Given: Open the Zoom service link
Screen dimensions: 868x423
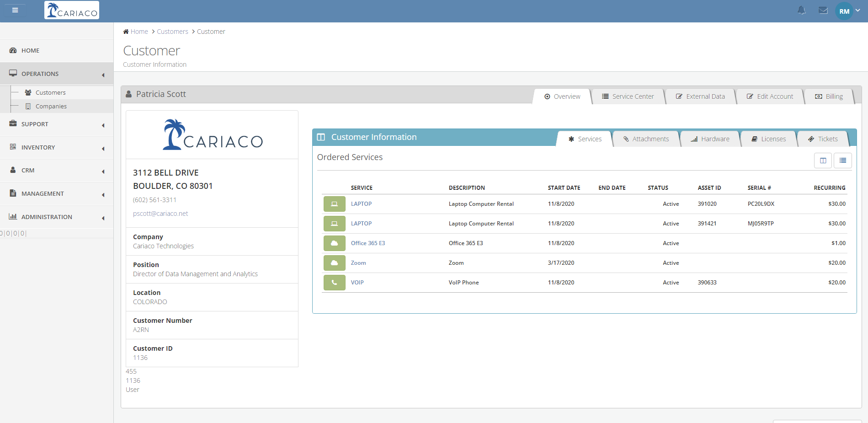Looking at the screenshot, I should click(358, 263).
